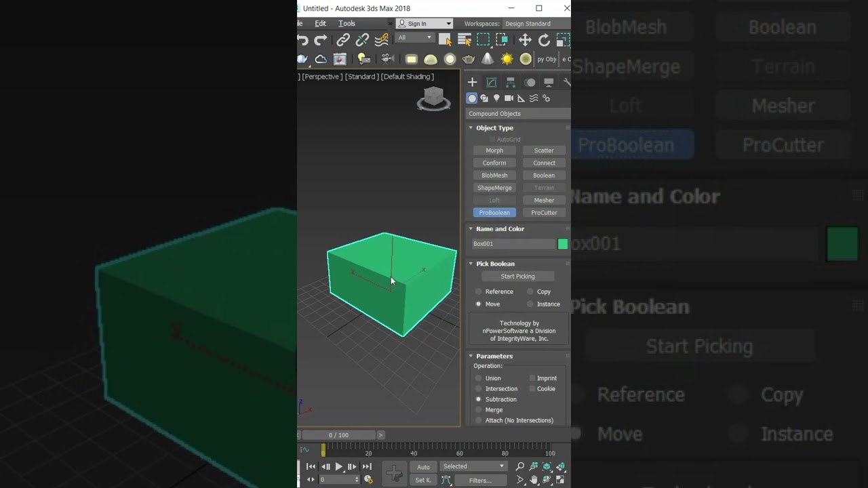868x488 pixels.
Task: Open the Create command panel tab
Action: 473,82
